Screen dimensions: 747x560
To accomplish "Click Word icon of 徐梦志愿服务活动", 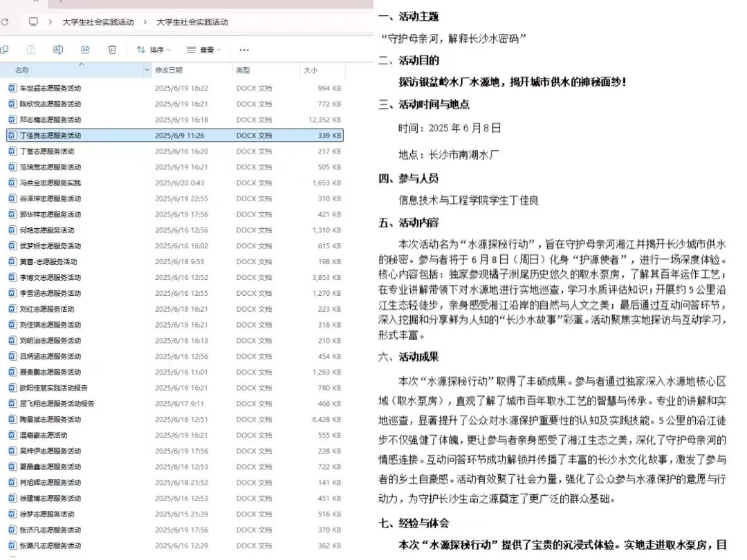I will [13, 514].
